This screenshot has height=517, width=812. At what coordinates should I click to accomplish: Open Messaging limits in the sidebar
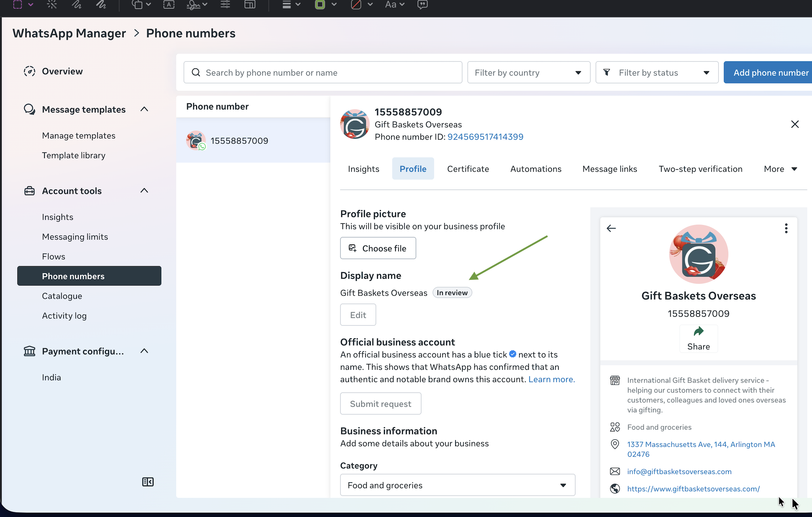tap(75, 237)
